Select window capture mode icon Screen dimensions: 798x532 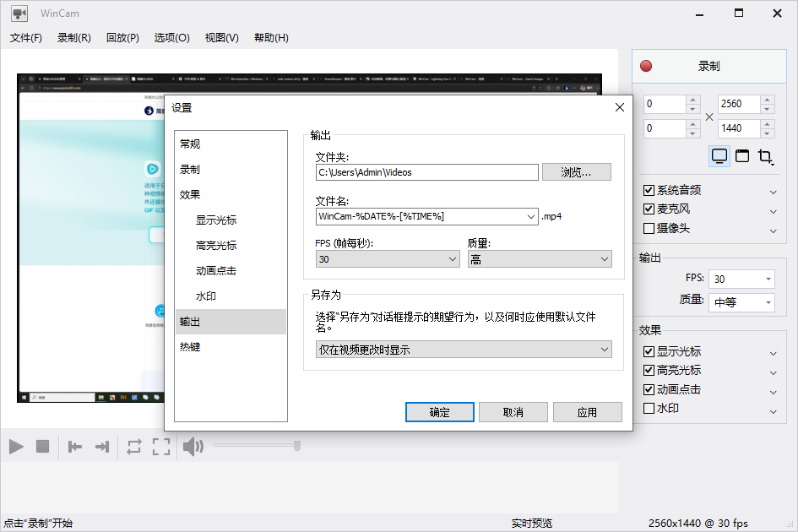click(742, 156)
